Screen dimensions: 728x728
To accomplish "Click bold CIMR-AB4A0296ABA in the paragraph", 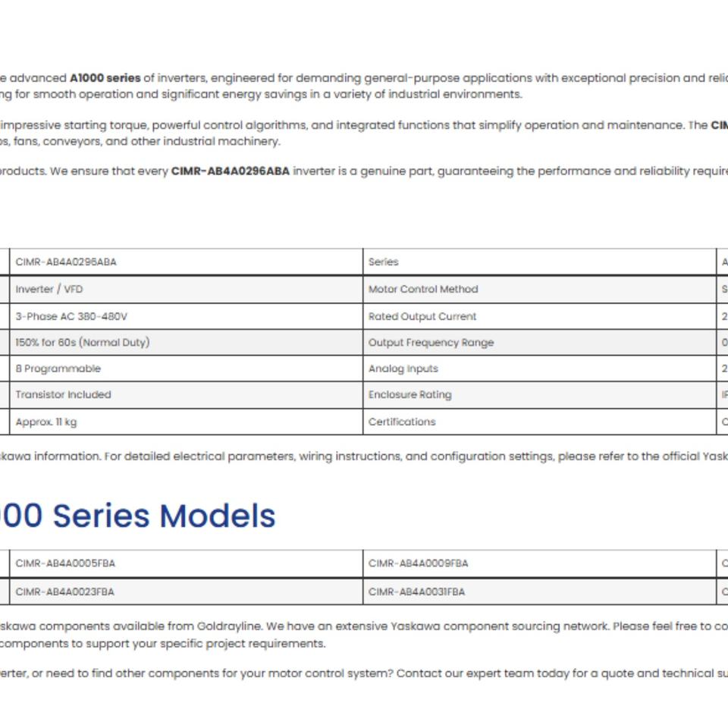I will (231, 171).
